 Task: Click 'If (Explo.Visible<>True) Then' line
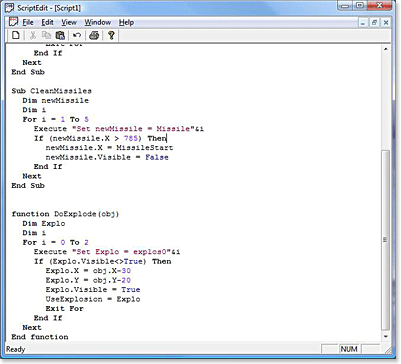click(103, 261)
